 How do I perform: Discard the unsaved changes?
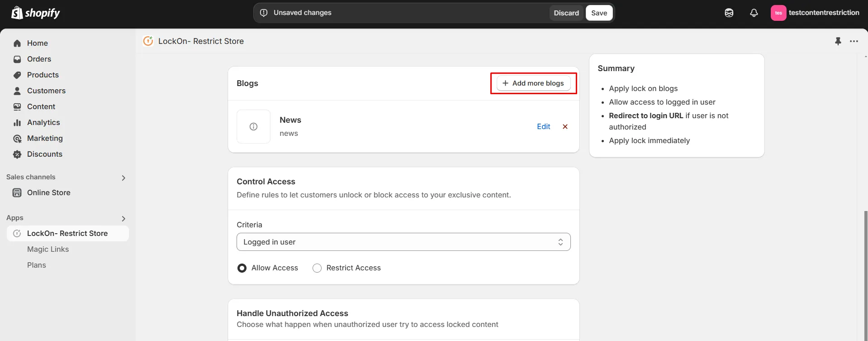(566, 13)
